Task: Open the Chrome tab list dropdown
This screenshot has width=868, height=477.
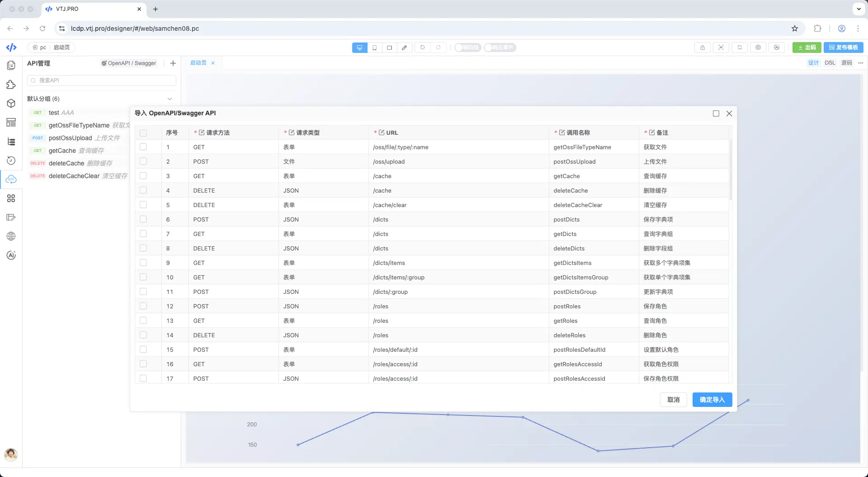Action: (859, 9)
